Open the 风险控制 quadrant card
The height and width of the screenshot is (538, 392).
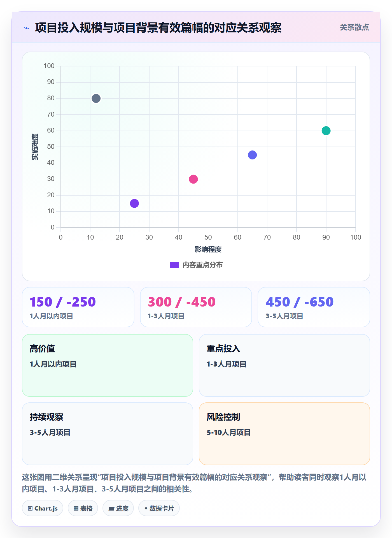point(284,434)
